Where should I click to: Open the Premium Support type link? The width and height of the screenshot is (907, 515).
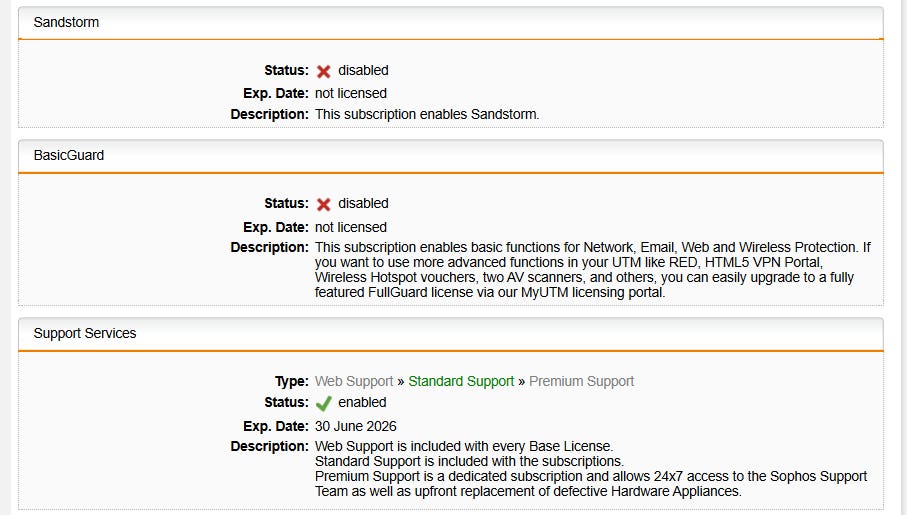pyautogui.click(x=581, y=381)
